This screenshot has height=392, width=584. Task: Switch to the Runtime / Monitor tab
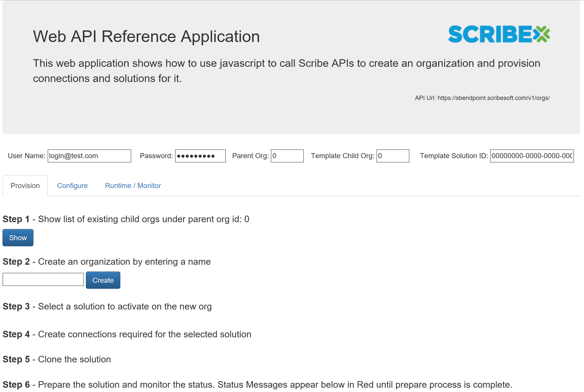click(x=133, y=185)
